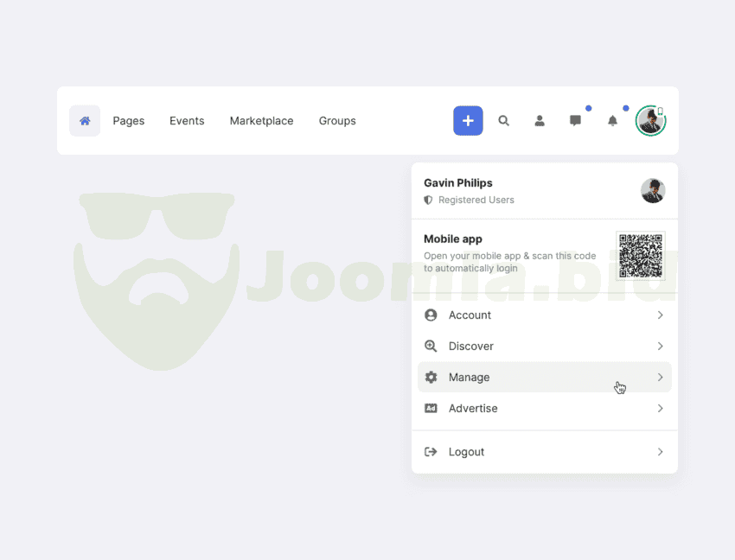Open the Pages menu item
The height and width of the screenshot is (560, 735).
coord(129,121)
